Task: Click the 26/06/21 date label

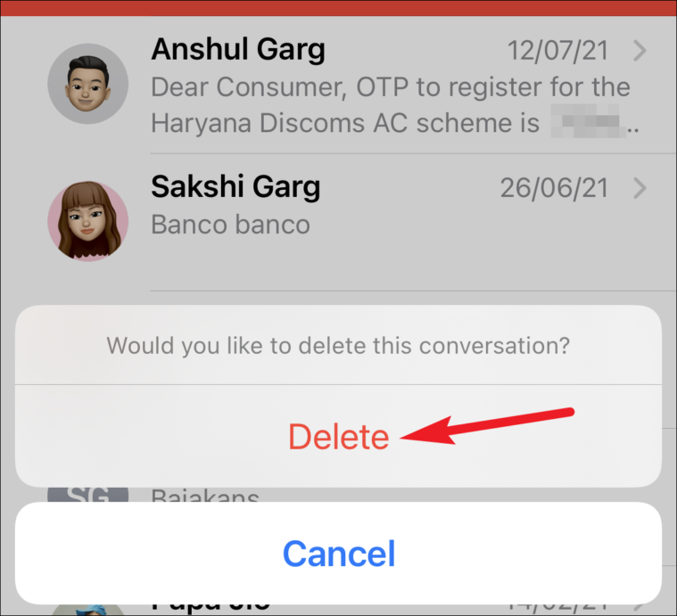Action: pos(555,188)
